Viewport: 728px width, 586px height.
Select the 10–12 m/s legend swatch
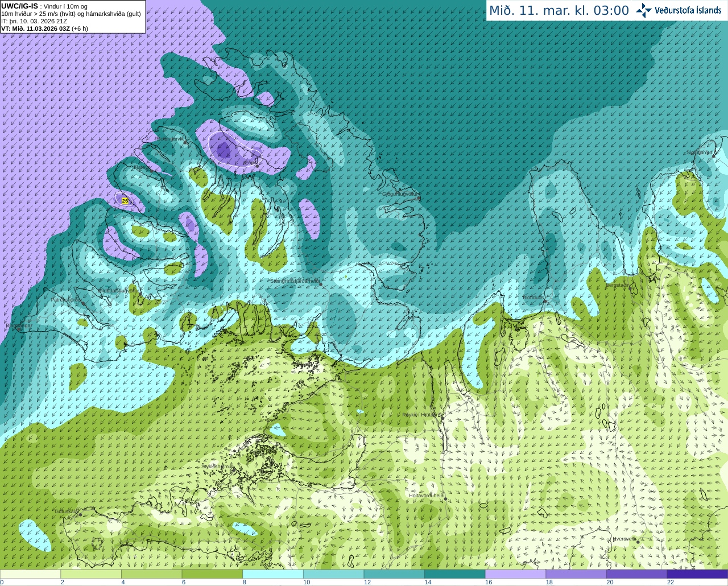tap(333, 574)
